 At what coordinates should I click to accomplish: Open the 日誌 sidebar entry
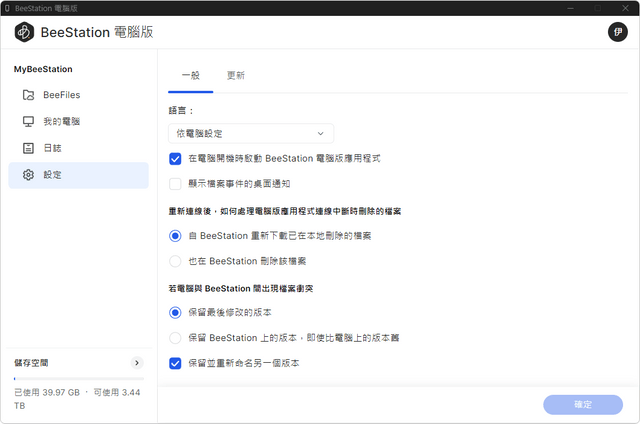(x=78, y=148)
